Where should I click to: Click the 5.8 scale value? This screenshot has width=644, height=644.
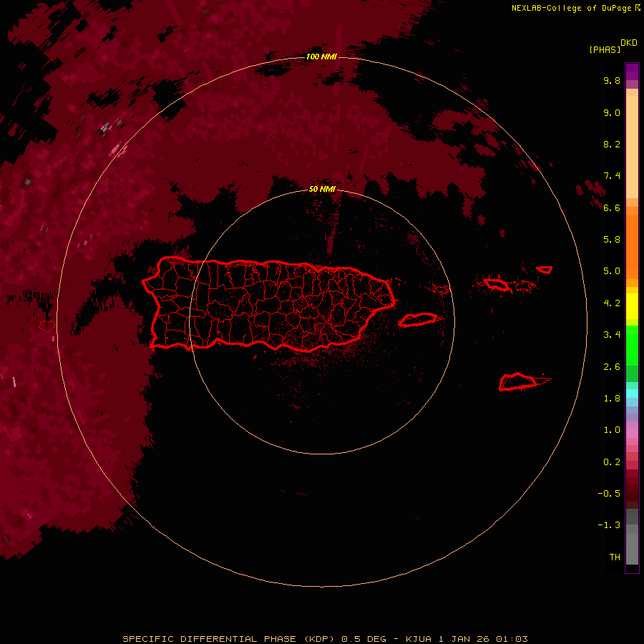click(612, 240)
